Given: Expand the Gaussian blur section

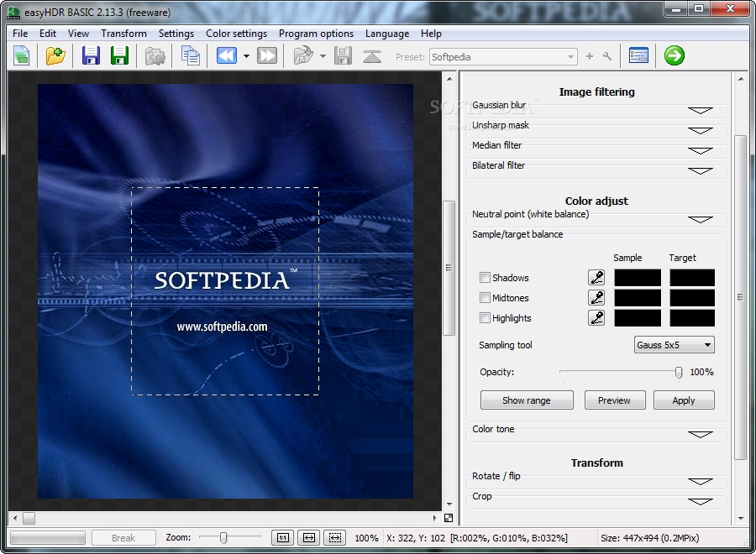Looking at the screenshot, I should (x=701, y=111).
